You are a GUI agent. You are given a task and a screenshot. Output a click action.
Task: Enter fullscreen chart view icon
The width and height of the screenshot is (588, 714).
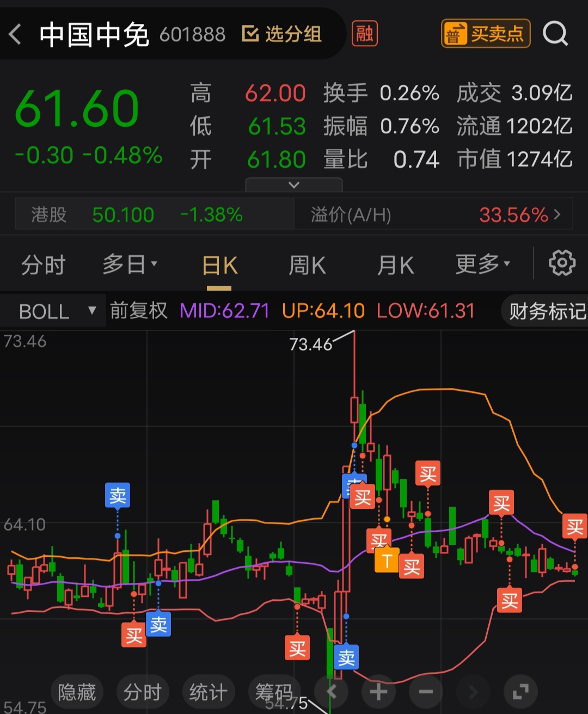[520, 692]
